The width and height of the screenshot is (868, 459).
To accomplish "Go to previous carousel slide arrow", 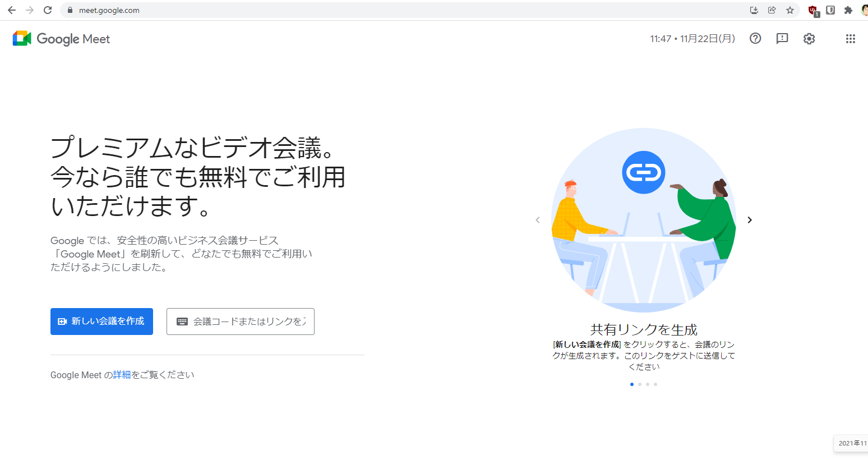I will (538, 220).
